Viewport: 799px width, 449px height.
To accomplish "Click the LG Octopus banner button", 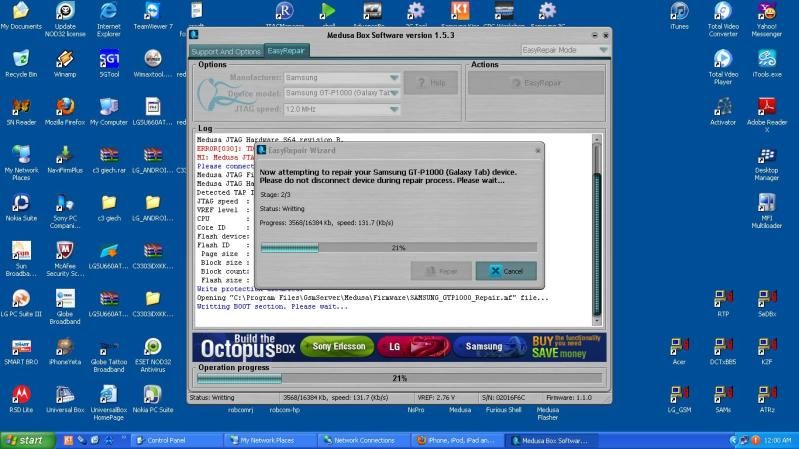I will click(x=413, y=347).
